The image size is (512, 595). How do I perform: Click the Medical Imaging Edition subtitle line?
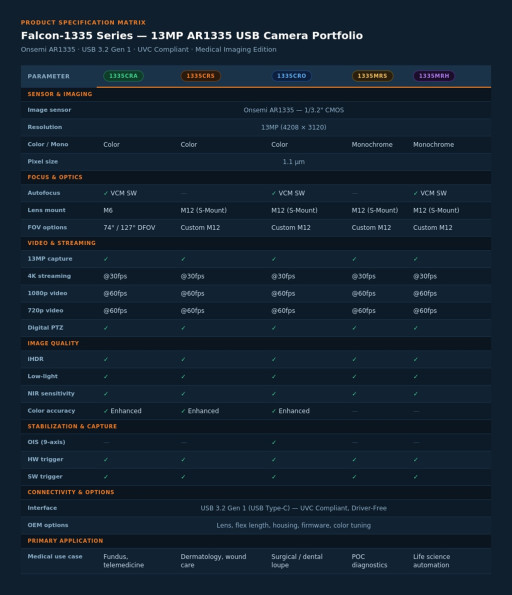[148, 49]
